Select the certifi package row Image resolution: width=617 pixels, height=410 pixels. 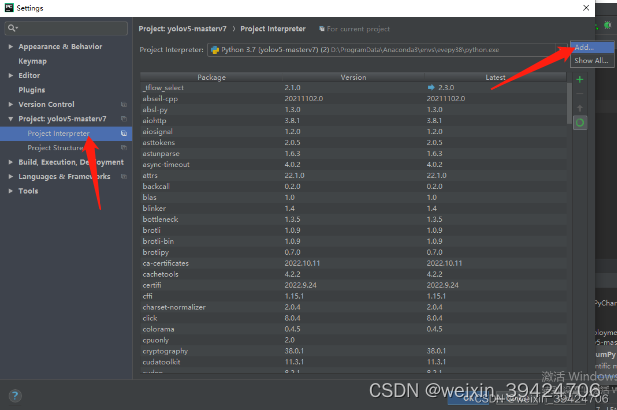[353, 285]
